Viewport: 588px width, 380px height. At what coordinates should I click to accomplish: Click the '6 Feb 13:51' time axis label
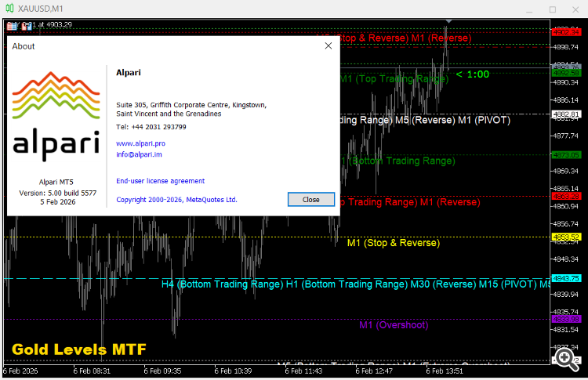pos(445,371)
